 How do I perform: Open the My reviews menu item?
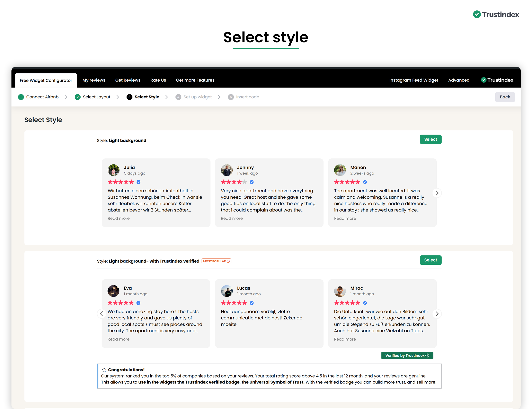94,80
